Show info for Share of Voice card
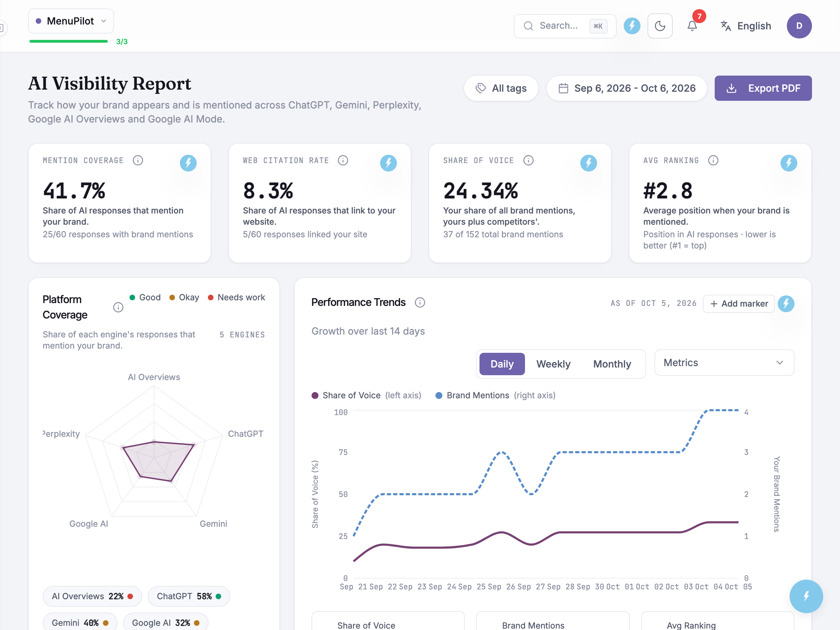Screen dimensions: 840x630 tap(528, 160)
